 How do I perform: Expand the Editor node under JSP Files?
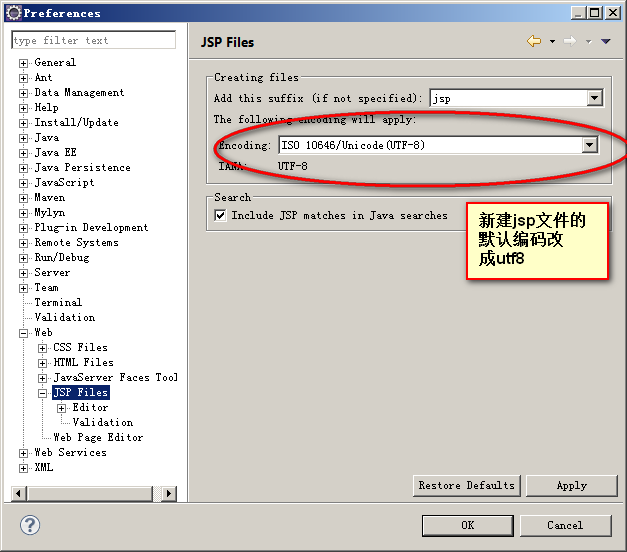tap(62, 408)
